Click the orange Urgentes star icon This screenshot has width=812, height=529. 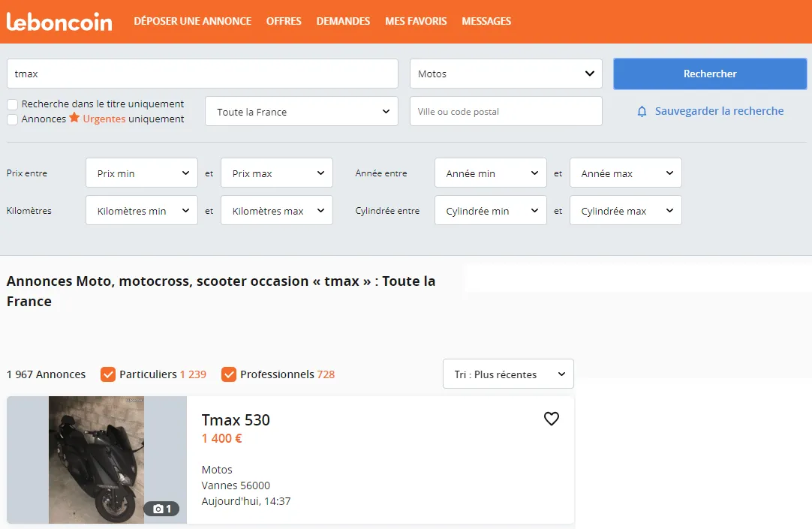(x=74, y=118)
